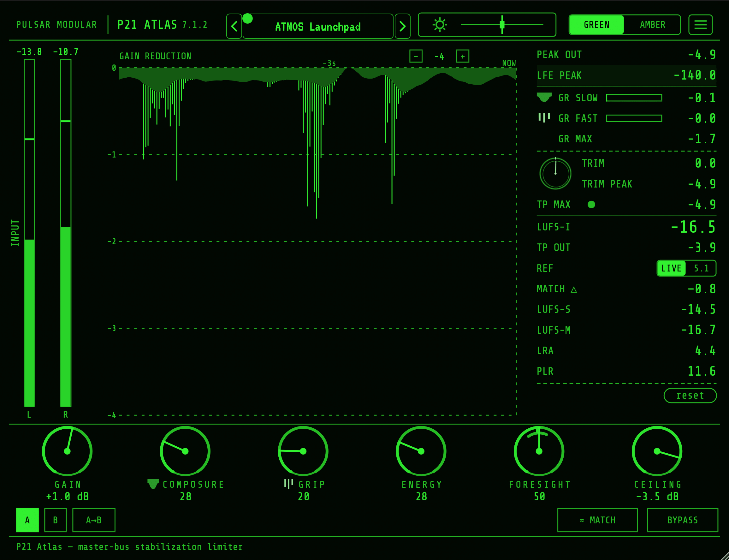Image resolution: width=729 pixels, height=560 pixels.
Task: Click the window resize grip corner
Action: coord(724,555)
